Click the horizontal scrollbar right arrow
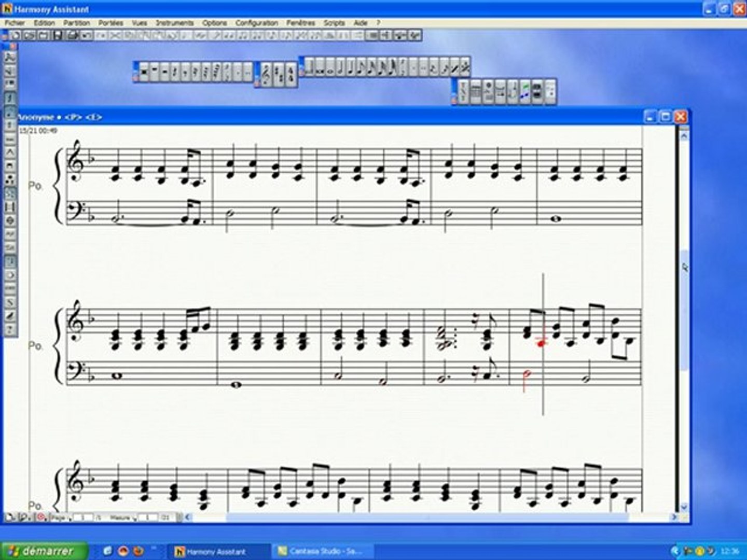The width and height of the screenshot is (747, 560). point(674,517)
